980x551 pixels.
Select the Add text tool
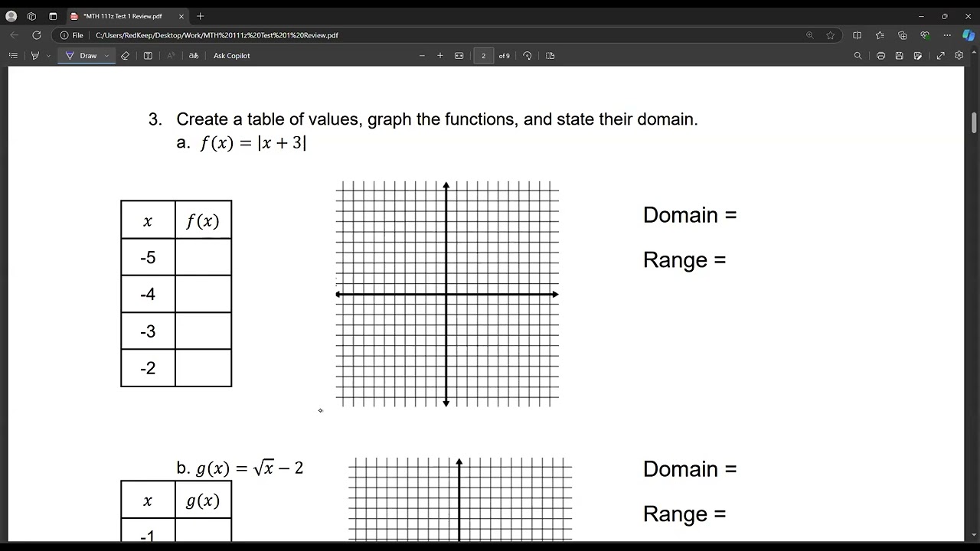148,56
